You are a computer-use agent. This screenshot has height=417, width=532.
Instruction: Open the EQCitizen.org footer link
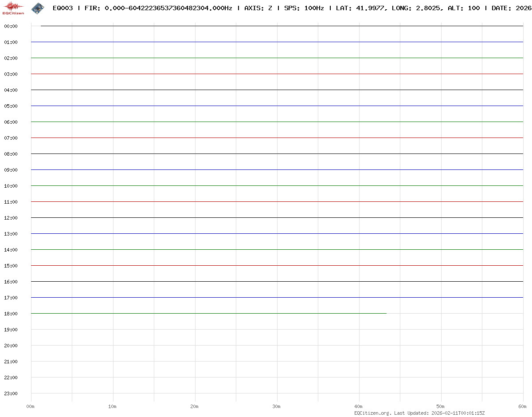pyautogui.click(x=372, y=413)
